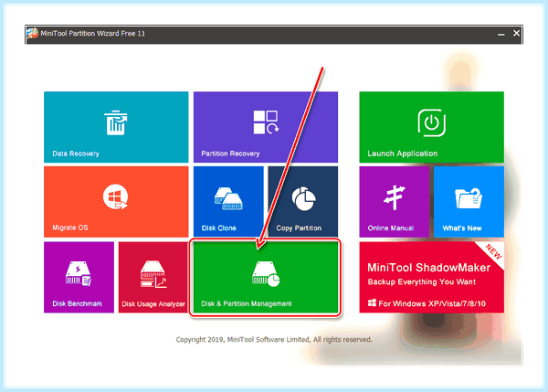This screenshot has width=548, height=392.
Task: Click the 'Data Recovery' tile label
Action: click(x=76, y=154)
